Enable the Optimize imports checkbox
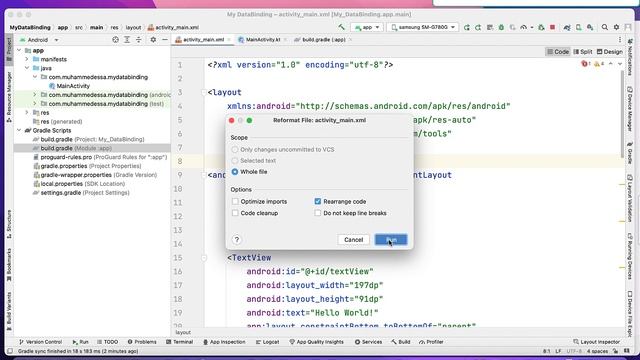640x360 pixels. point(235,201)
